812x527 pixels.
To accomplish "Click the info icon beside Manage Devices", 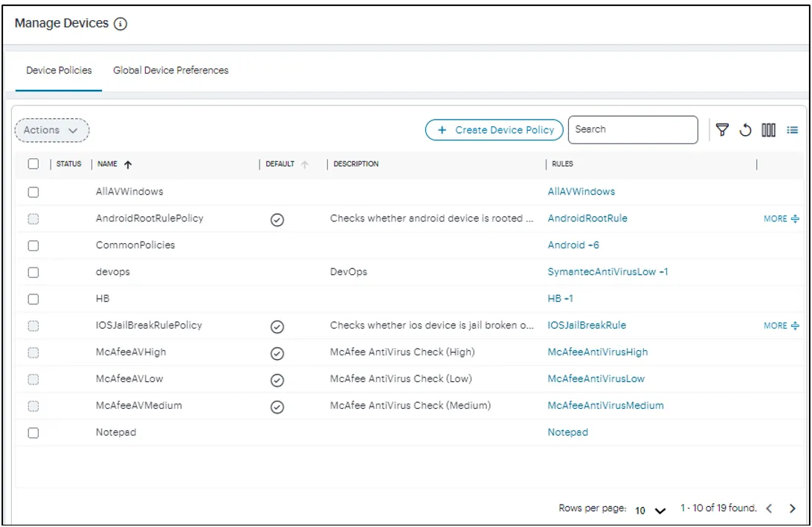I will point(120,24).
